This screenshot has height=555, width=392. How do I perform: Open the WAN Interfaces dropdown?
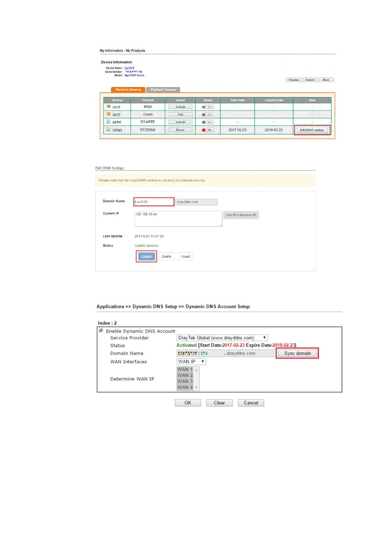click(x=191, y=362)
